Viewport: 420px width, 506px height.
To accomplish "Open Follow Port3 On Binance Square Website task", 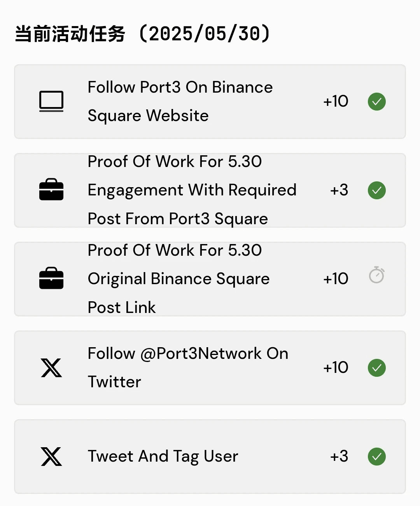I will [210, 102].
